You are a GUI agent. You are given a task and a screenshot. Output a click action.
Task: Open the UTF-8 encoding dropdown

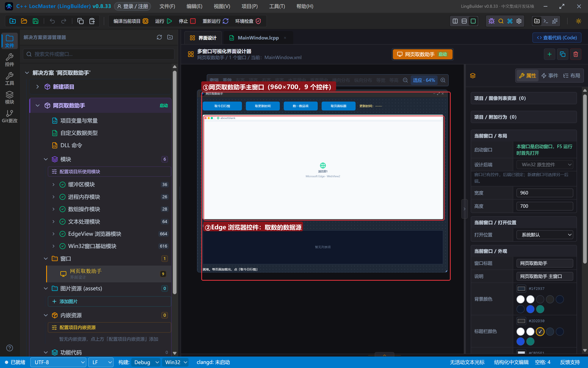pos(58,362)
